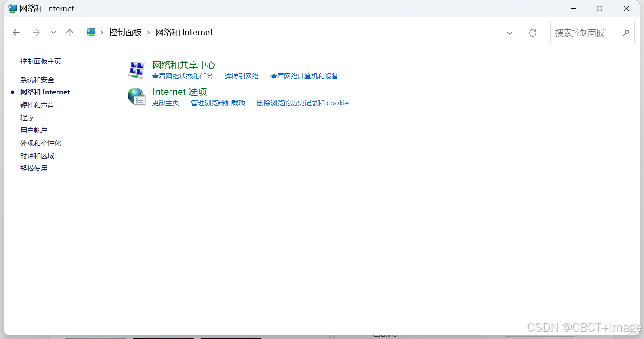Select 外观和个性化 in the sidebar

(41, 143)
